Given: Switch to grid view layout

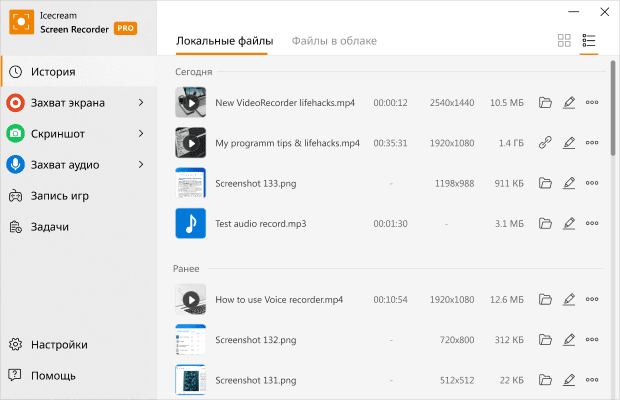Looking at the screenshot, I should (564, 41).
